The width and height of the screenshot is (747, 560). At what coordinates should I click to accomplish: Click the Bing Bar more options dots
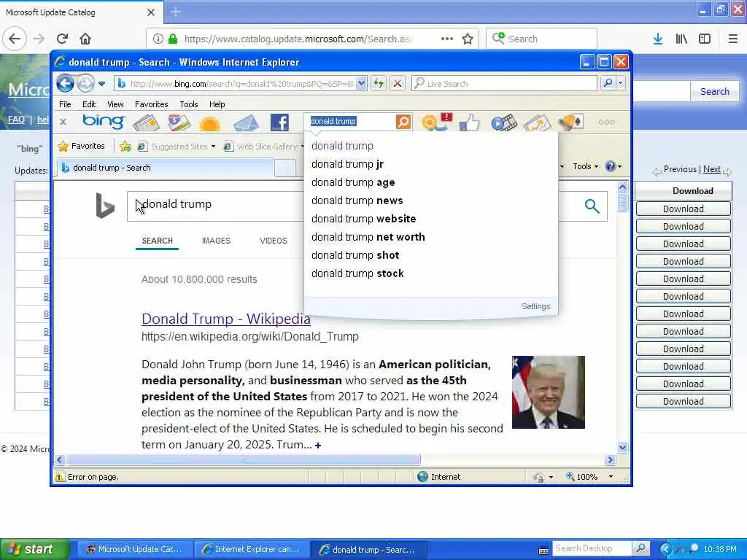click(606, 122)
